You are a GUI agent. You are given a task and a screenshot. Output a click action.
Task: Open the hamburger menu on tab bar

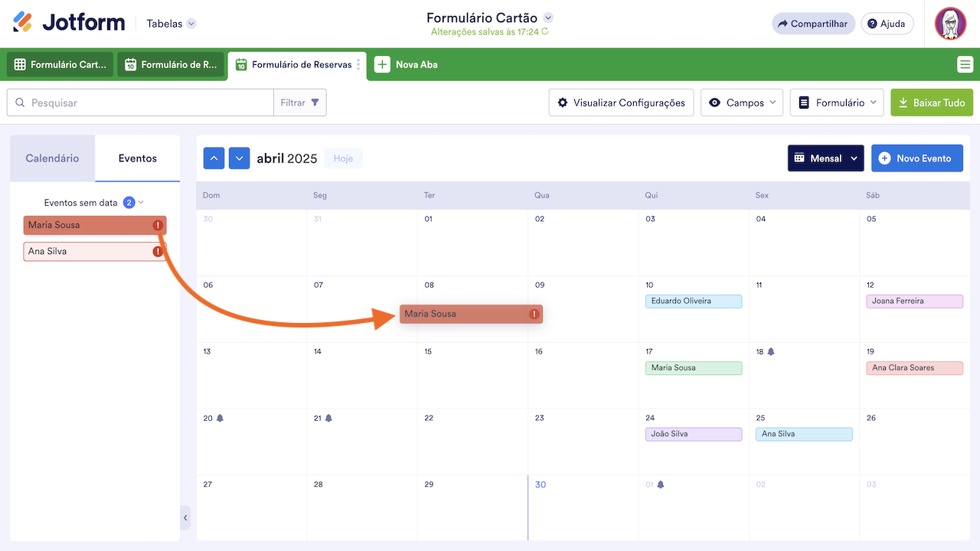click(965, 65)
